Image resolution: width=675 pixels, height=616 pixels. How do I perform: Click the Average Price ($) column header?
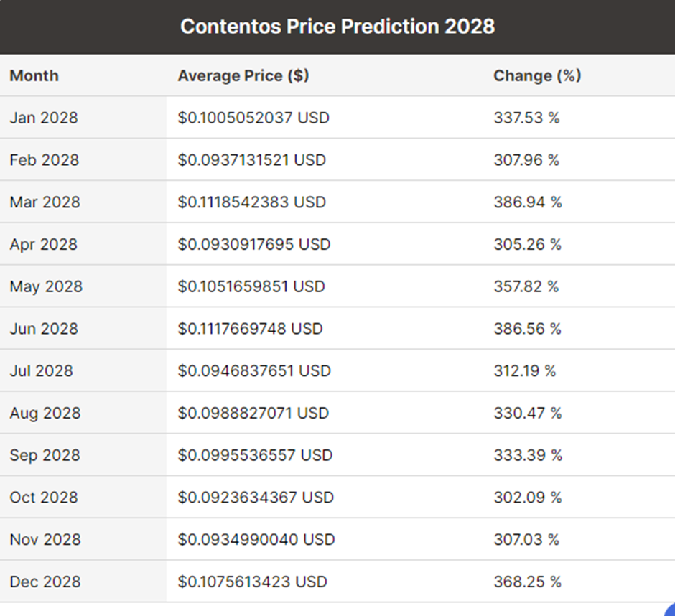pos(243,76)
